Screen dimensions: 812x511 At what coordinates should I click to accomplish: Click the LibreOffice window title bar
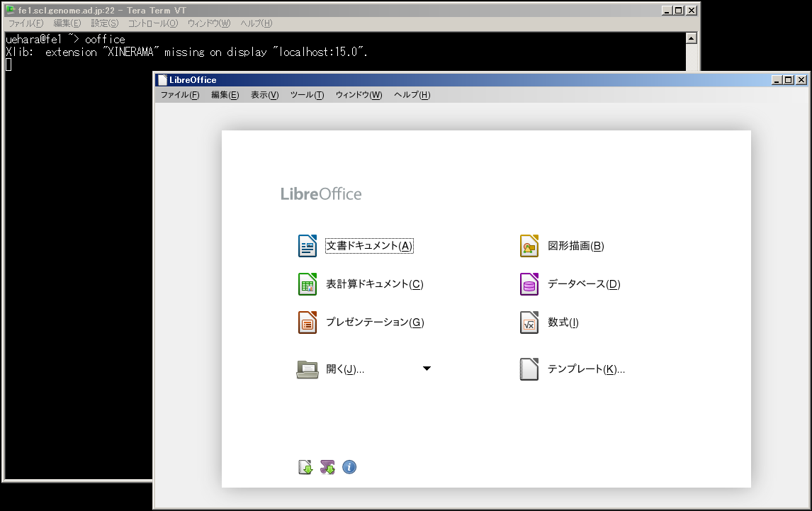click(x=482, y=80)
